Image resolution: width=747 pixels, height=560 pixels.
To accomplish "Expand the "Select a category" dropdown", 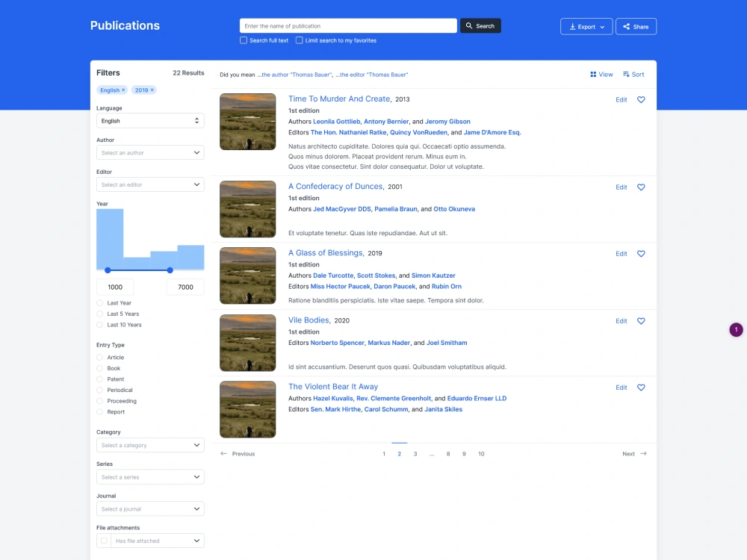I will click(149, 444).
